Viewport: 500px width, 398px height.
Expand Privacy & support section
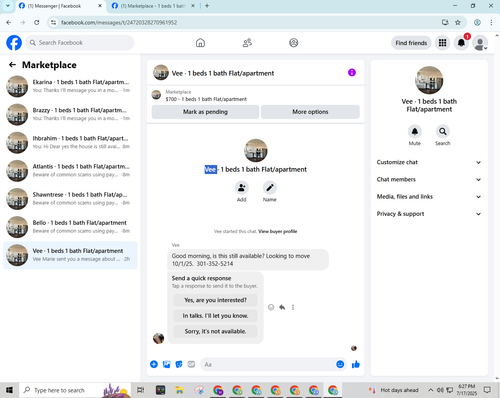(429, 214)
